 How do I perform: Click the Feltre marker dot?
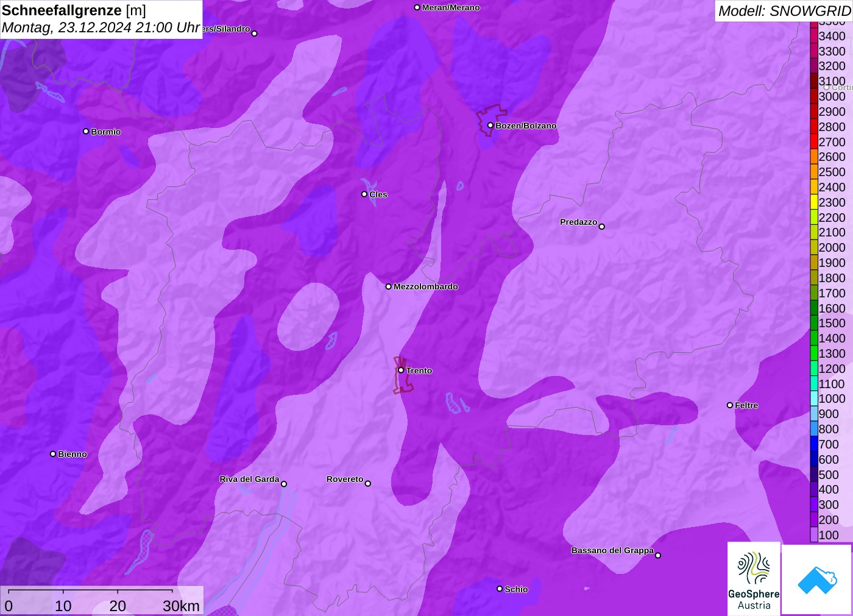click(730, 405)
